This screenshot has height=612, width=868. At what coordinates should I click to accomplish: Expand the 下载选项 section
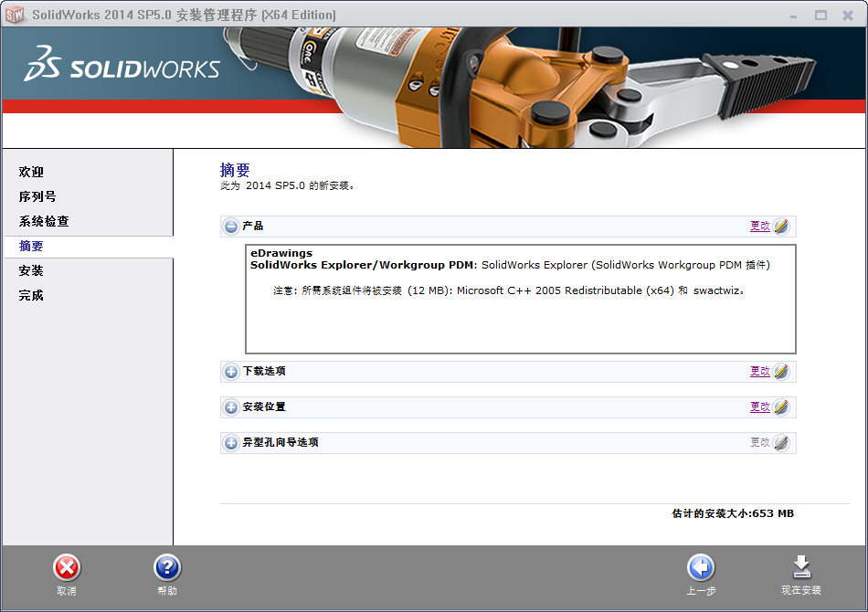(x=231, y=371)
